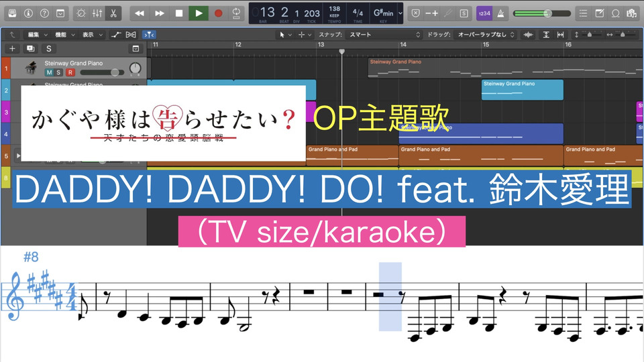
Task: Open the Loop Browser icon
Action: (615, 13)
